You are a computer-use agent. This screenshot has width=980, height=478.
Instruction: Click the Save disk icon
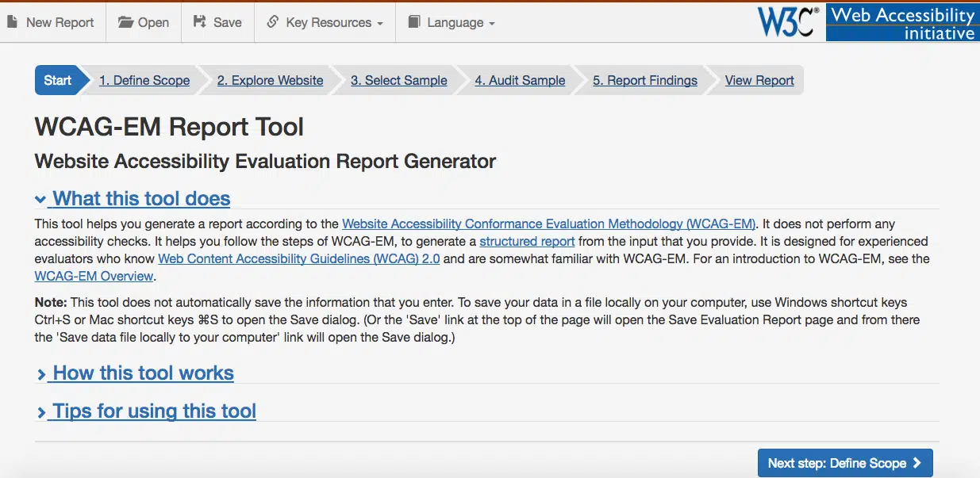click(200, 22)
